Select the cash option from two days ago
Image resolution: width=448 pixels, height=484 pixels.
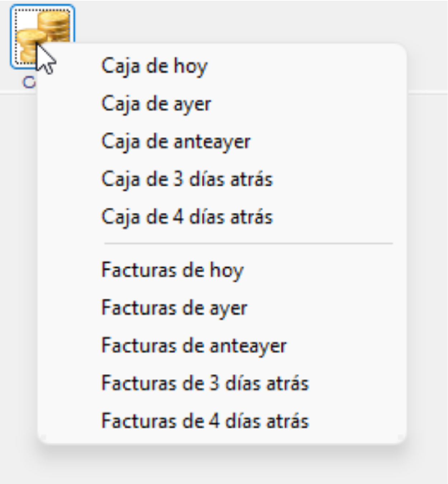pyautogui.click(x=176, y=141)
